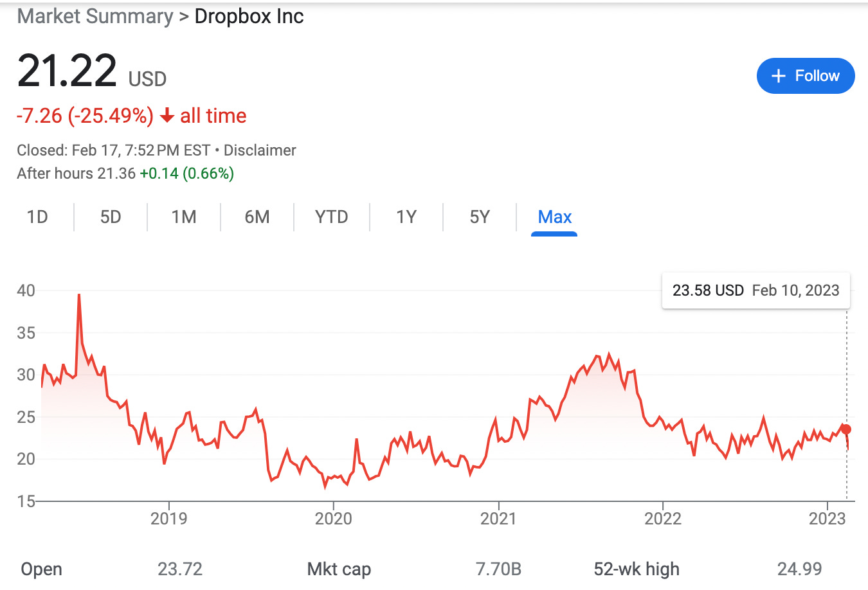Click the Dropbox Inc breadcrumb title
The image size is (868, 590).
pos(249,16)
